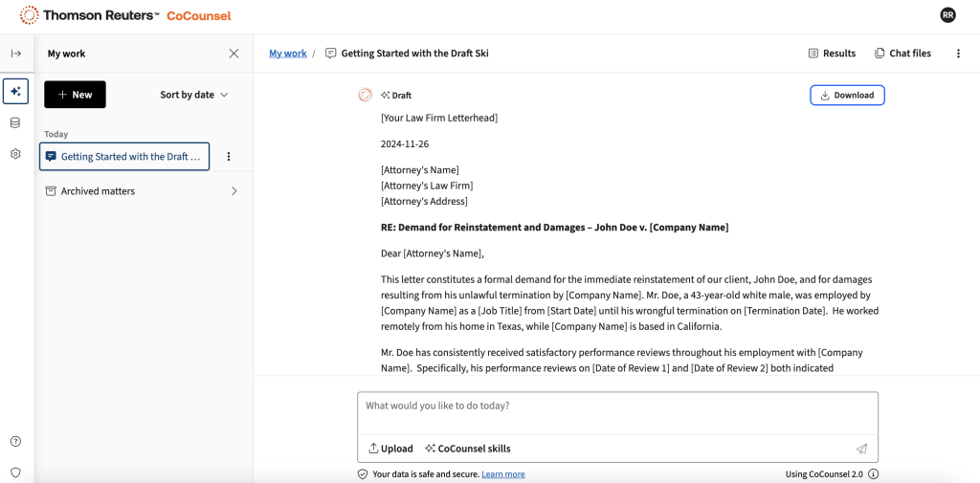Click the shield icon in sidebar bottom

coord(15,472)
